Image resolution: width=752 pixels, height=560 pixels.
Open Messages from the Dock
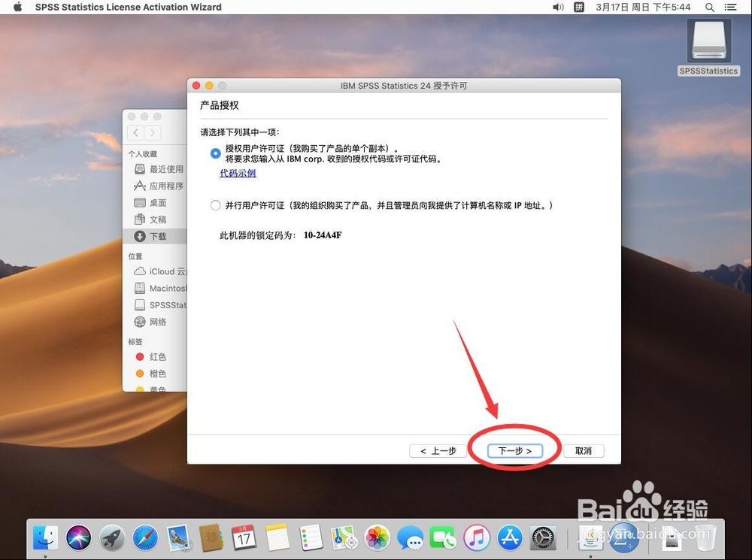click(411, 538)
